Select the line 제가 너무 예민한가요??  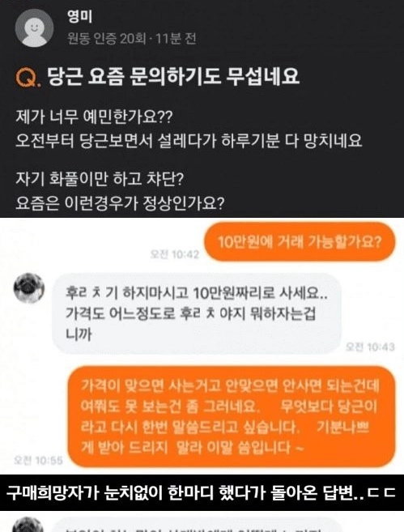click(94, 117)
